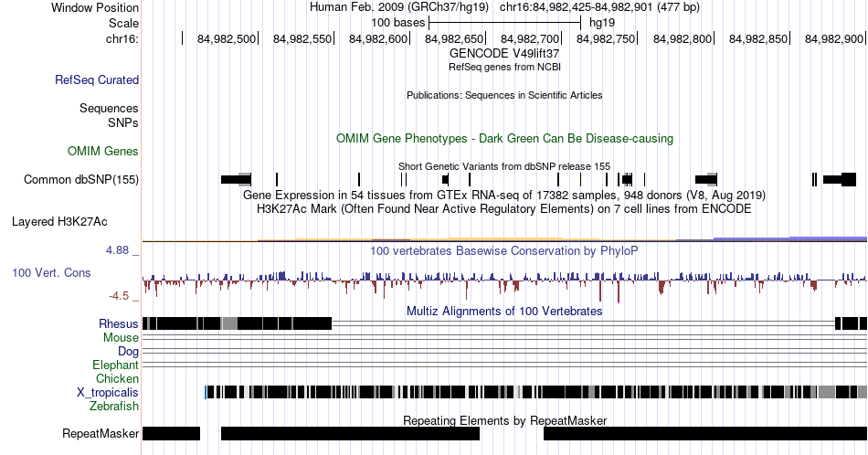Click the hg19 label beside scale bar

[602, 23]
